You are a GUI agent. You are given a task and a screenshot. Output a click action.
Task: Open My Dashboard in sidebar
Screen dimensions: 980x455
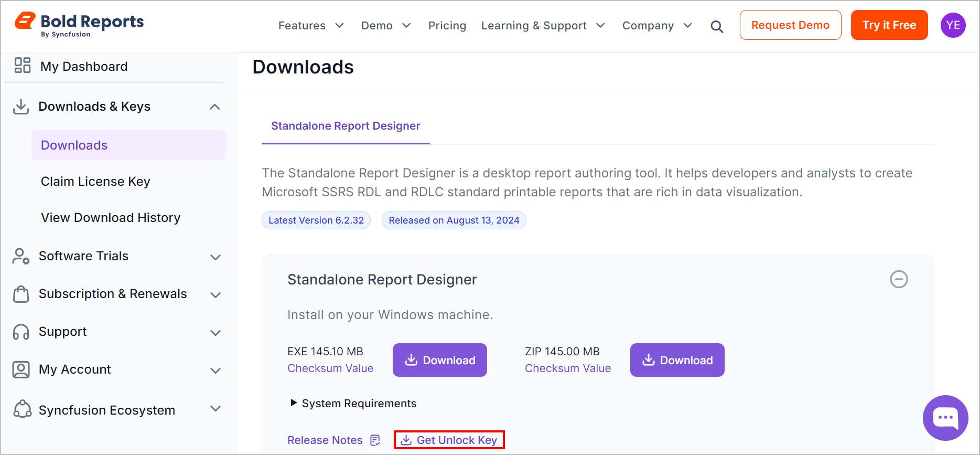[x=84, y=67]
